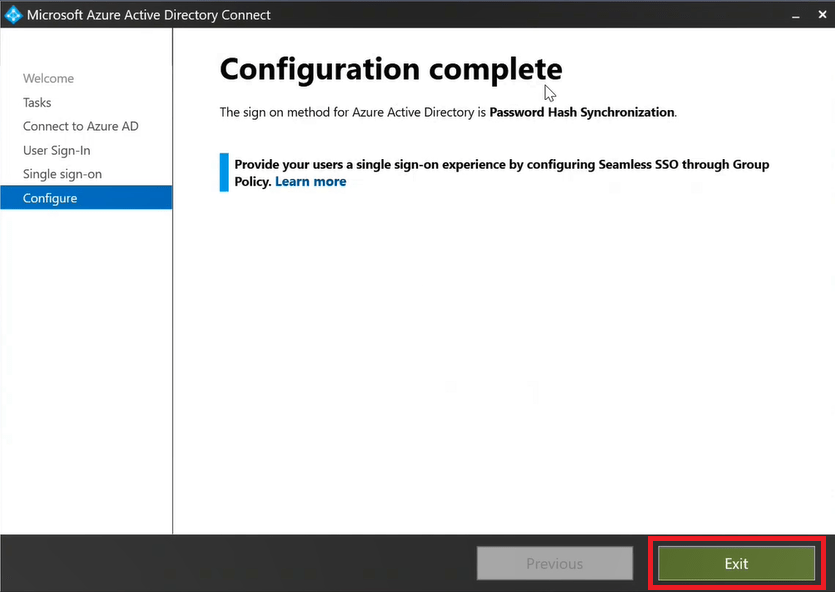Viewport: 835px width, 592px height.
Task: Click the blue info bar beside the notice
Action: pyautogui.click(x=224, y=172)
